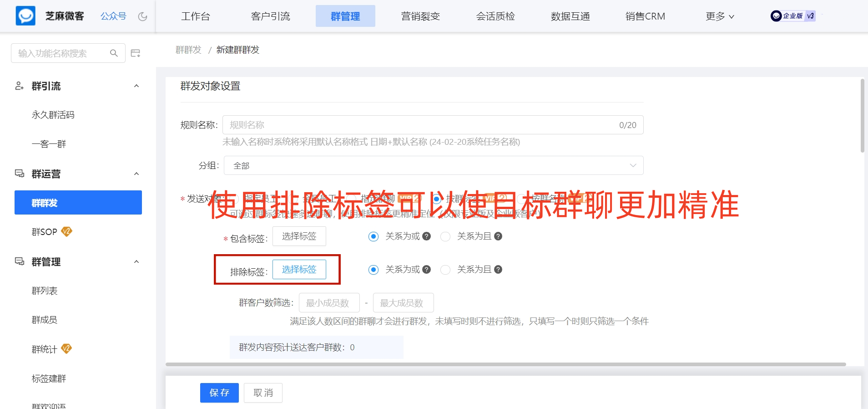Focus the 最大成员数 input field
The height and width of the screenshot is (409, 868).
403,302
